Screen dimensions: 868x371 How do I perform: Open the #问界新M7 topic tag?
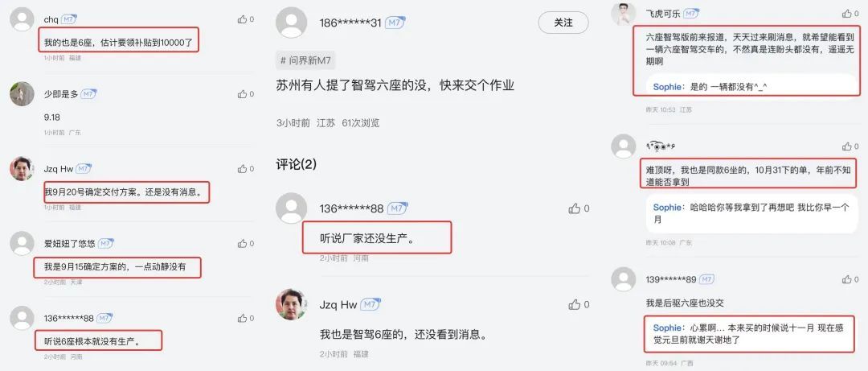click(305, 60)
